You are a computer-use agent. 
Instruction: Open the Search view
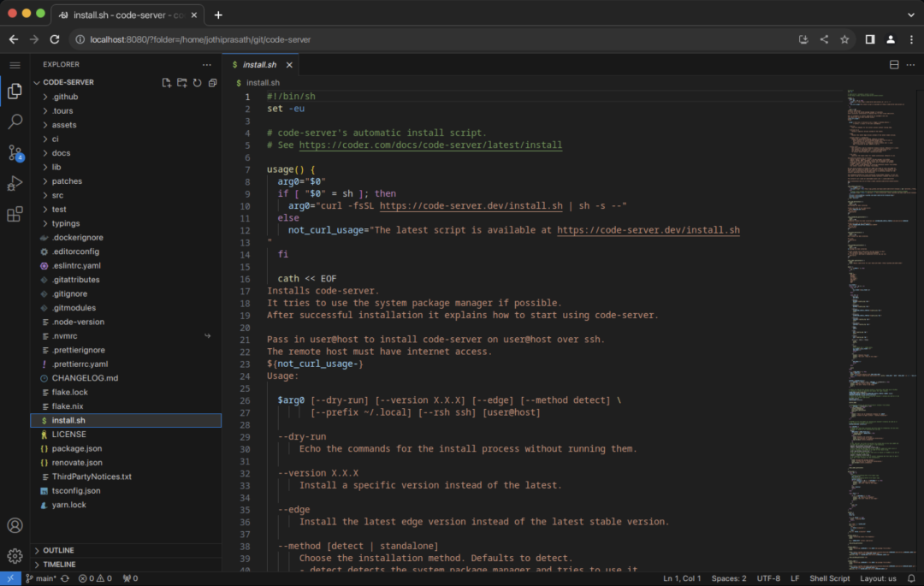click(x=15, y=122)
